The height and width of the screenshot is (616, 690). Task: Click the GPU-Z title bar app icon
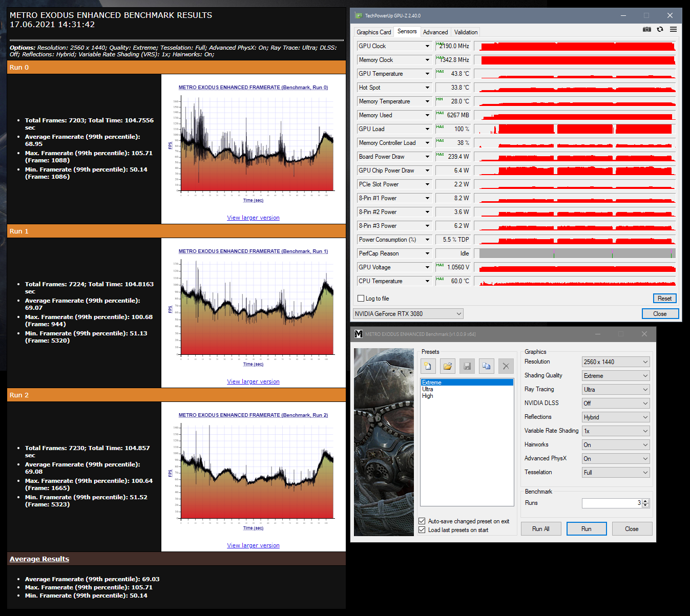(x=359, y=15)
